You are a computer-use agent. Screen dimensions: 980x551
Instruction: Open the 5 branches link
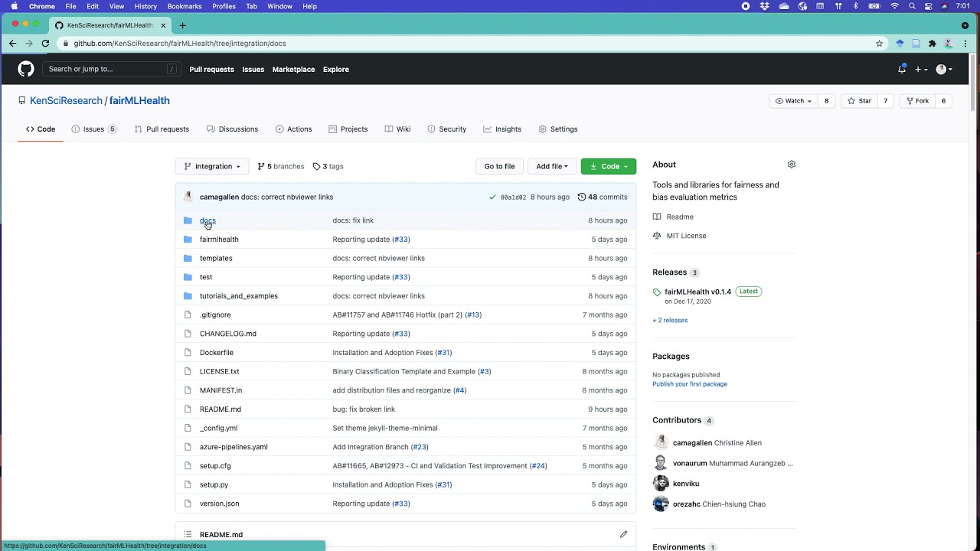coord(281,166)
